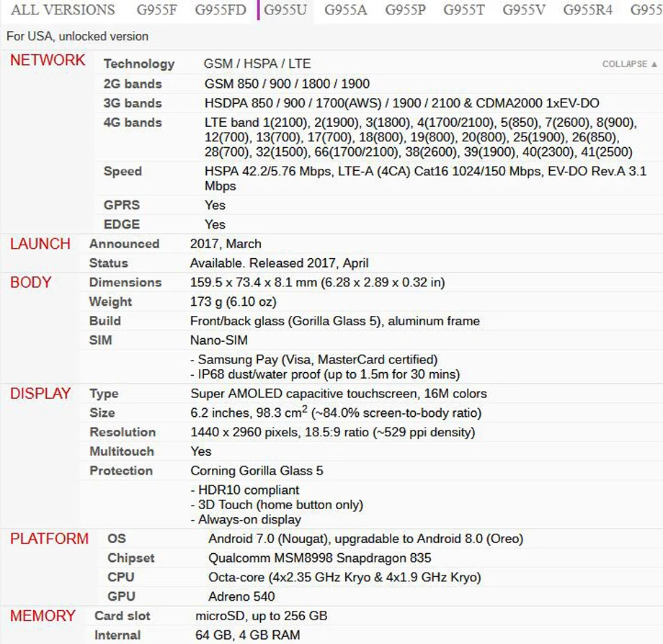
Task: Click the OS label
Action: [117, 539]
